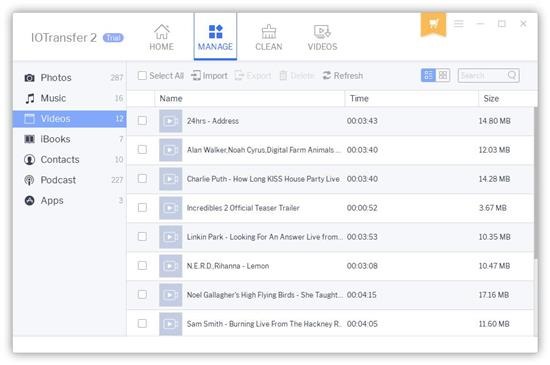Open the Videos sidebar category

tap(69, 119)
